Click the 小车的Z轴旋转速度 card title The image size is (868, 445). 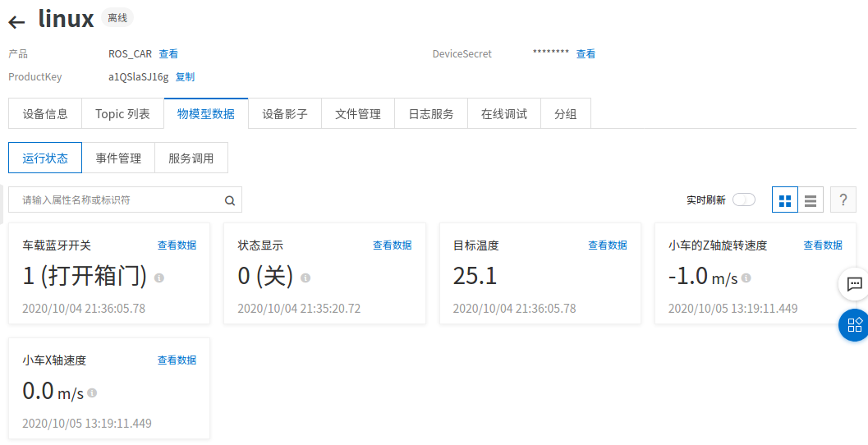(718, 245)
